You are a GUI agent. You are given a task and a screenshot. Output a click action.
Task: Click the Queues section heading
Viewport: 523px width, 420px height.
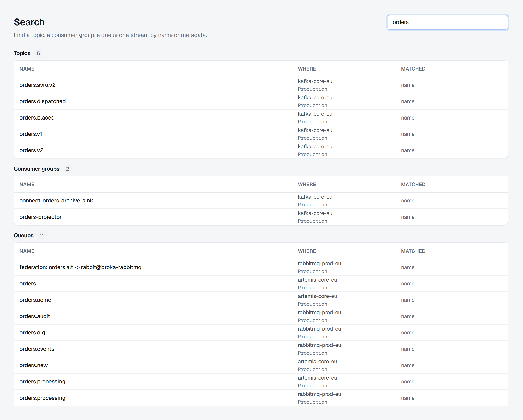coord(24,235)
